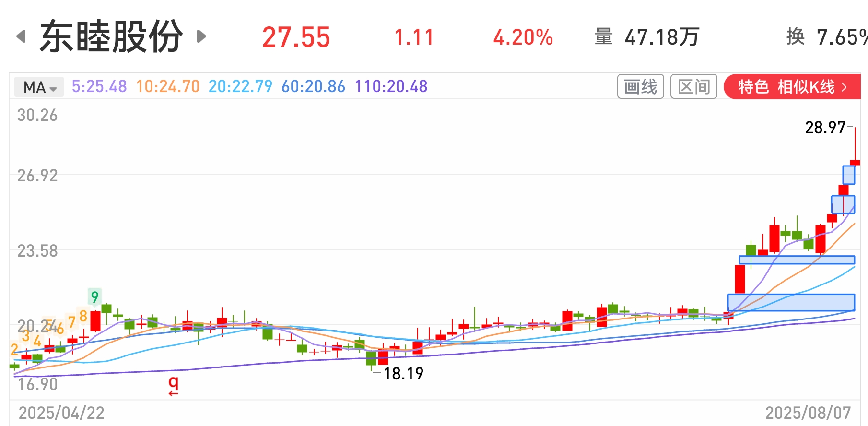
Task: Tap the y-axis label 30.26
Action: pos(37,115)
